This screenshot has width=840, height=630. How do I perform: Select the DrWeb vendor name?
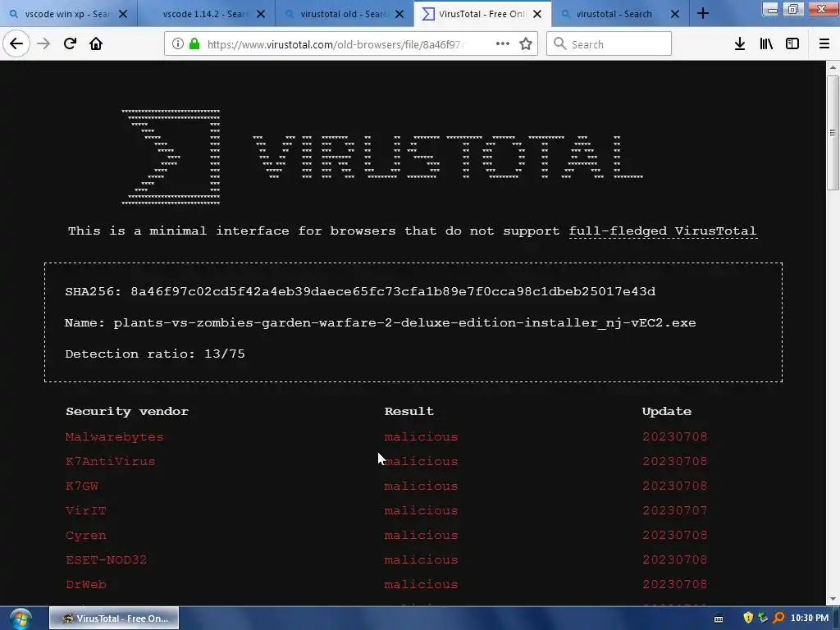click(x=85, y=584)
